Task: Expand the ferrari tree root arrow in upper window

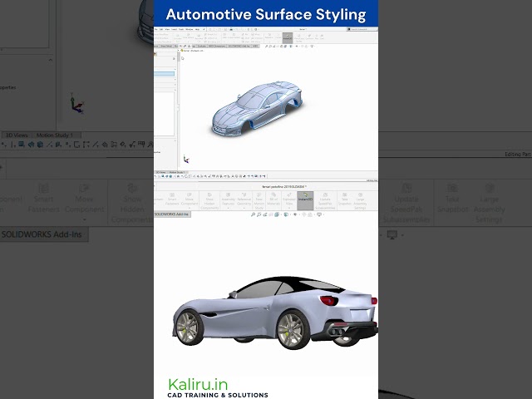Action: coord(179,50)
